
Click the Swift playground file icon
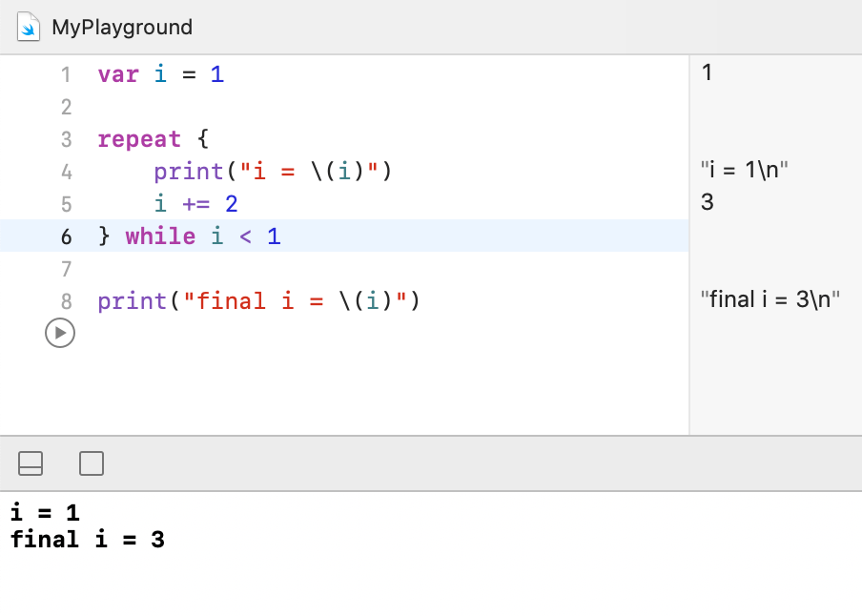[x=28, y=27]
